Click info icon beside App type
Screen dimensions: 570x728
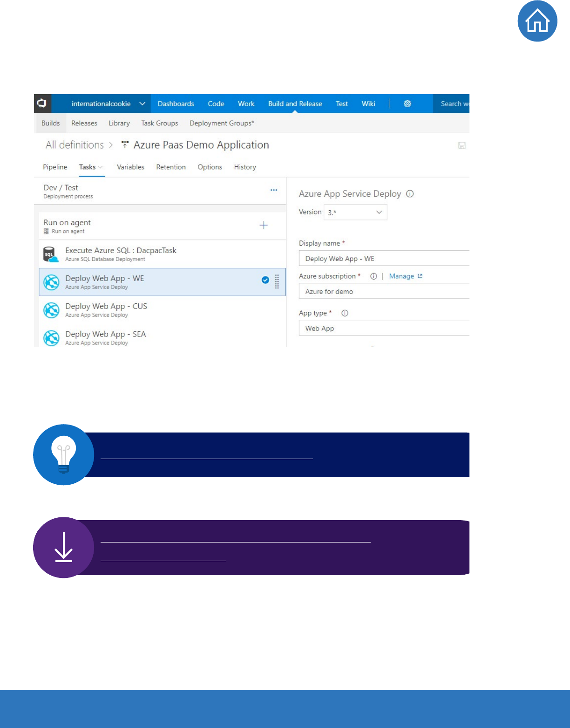coord(345,313)
